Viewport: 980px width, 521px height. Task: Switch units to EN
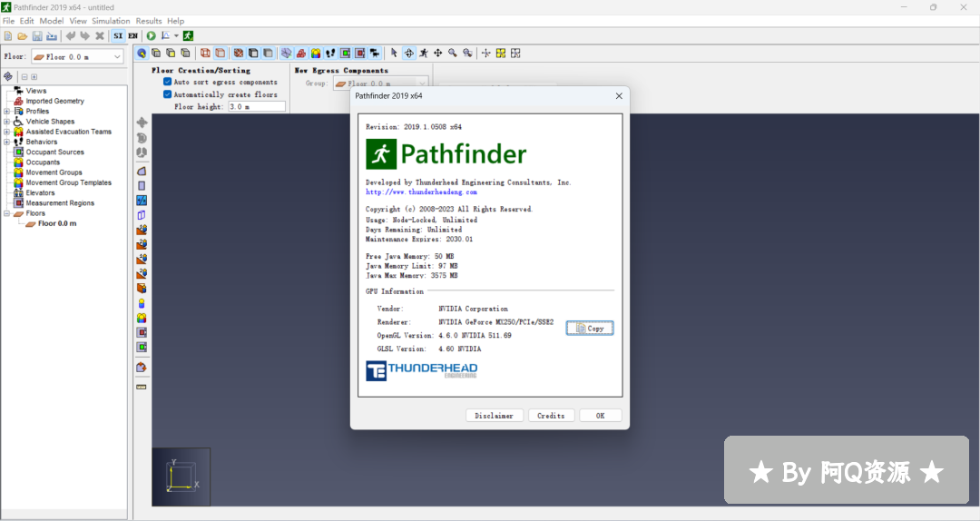click(132, 35)
